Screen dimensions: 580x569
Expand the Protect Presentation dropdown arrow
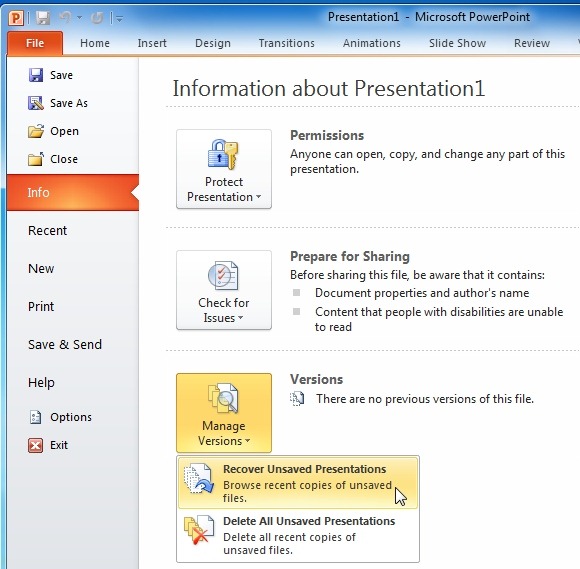point(258,197)
